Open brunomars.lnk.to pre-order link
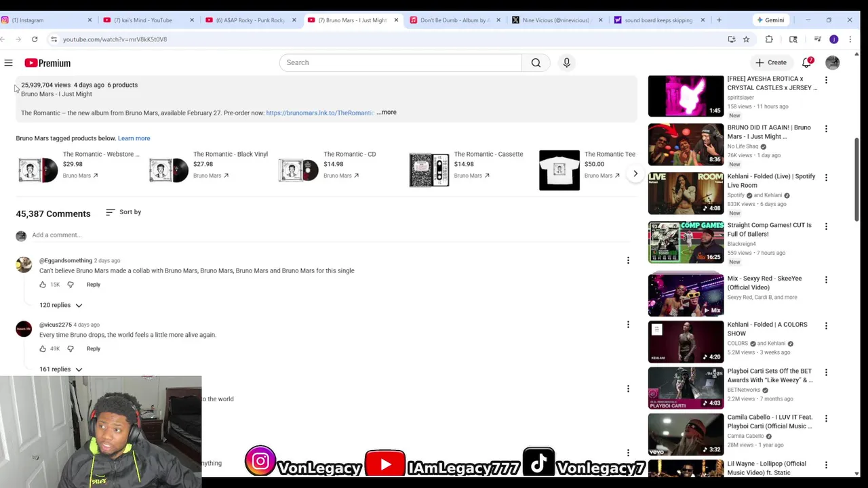Viewport: 868px width, 488px height. click(x=320, y=113)
